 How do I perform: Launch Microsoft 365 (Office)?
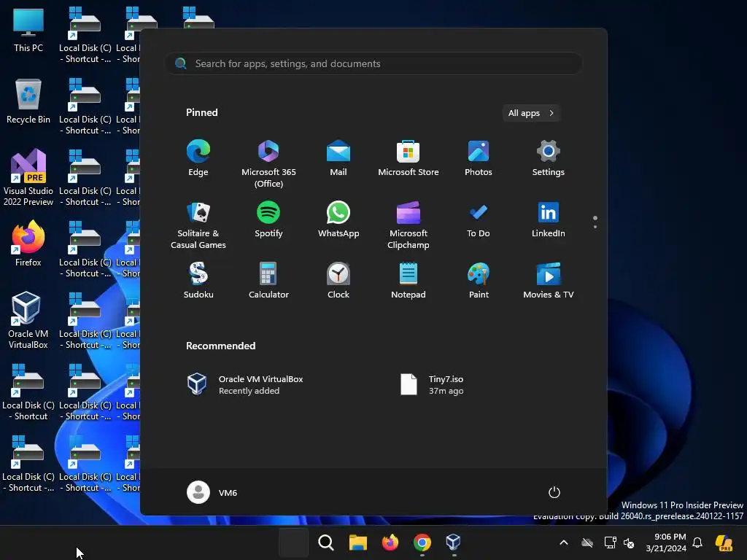coord(268,164)
